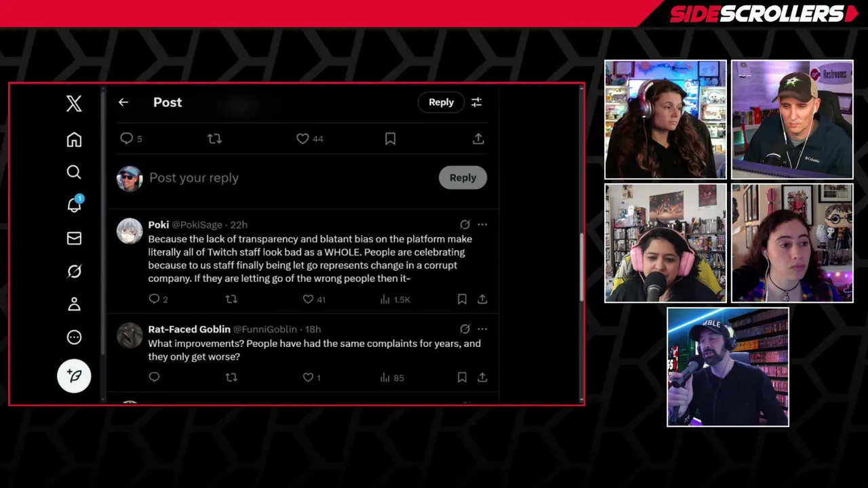Bookmark Rat-Faced Goblin's post
This screenshot has height=488, width=868.
tap(462, 377)
